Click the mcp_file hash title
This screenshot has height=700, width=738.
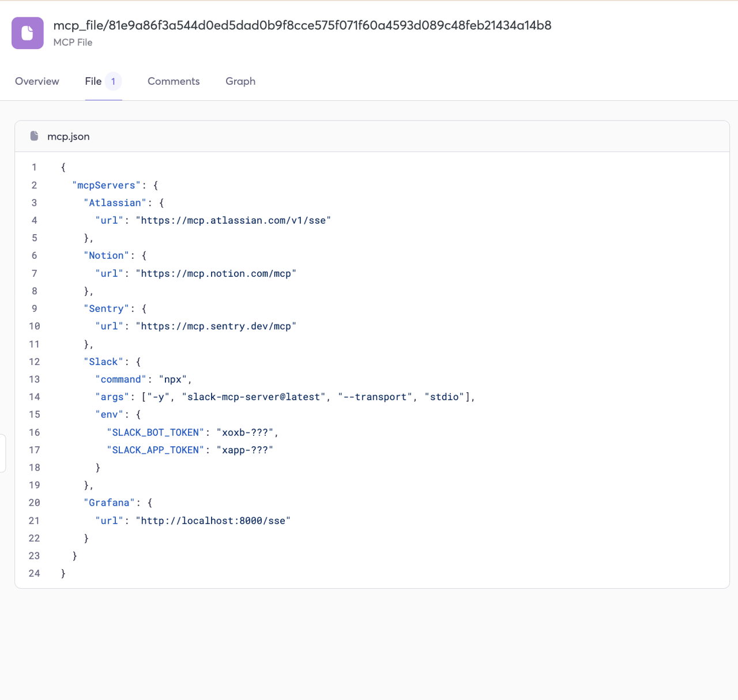pyautogui.click(x=302, y=25)
